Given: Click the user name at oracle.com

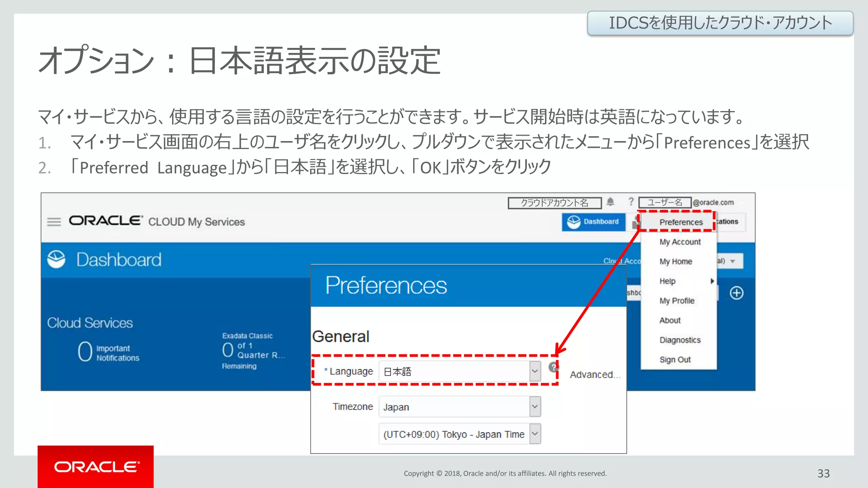Looking at the screenshot, I should (x=686, y=202).
